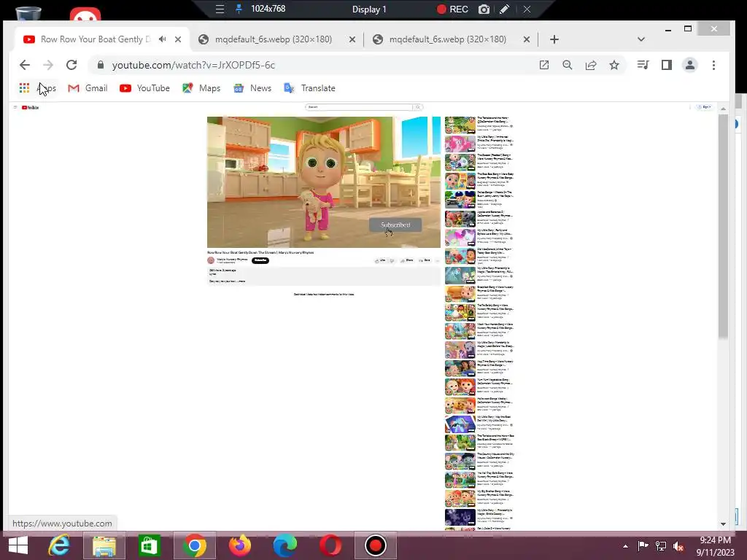Open Chrome's three-dot menu
Image resolution: width=747 pixels, height=560 pixels.
[713, 65]
